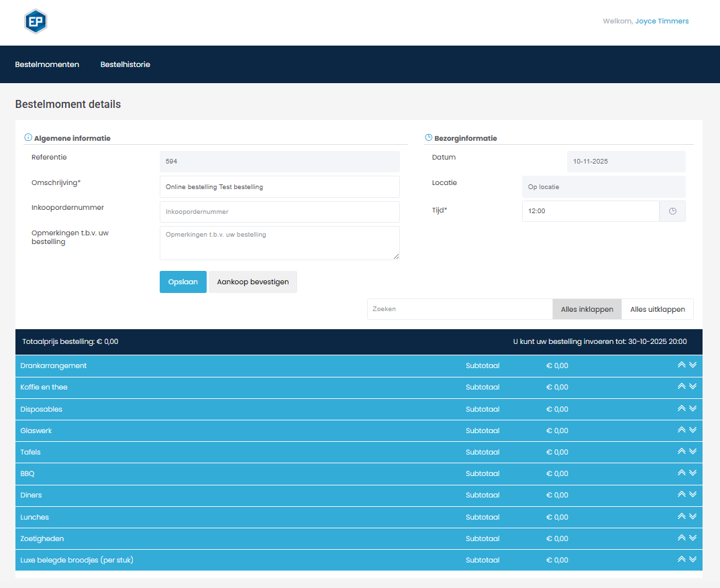Expand the BBQ section down chevron
720x588 pixels.
(693, 473)
